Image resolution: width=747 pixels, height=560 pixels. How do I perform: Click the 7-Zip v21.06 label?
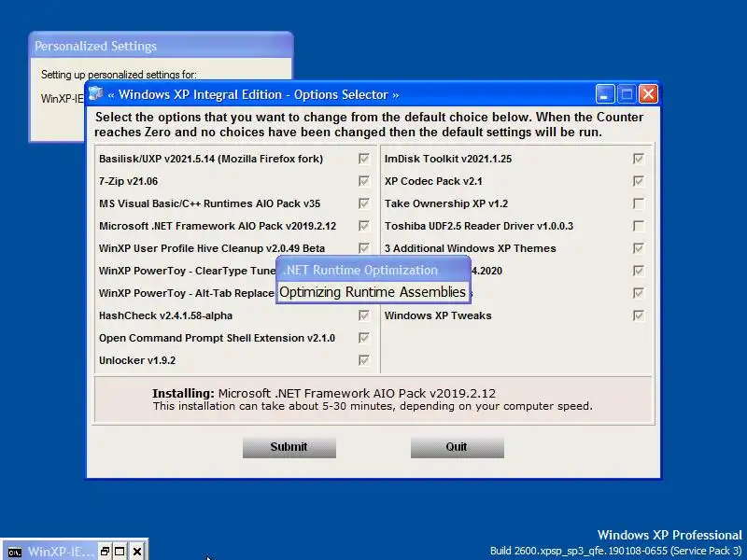coord(128,181)
